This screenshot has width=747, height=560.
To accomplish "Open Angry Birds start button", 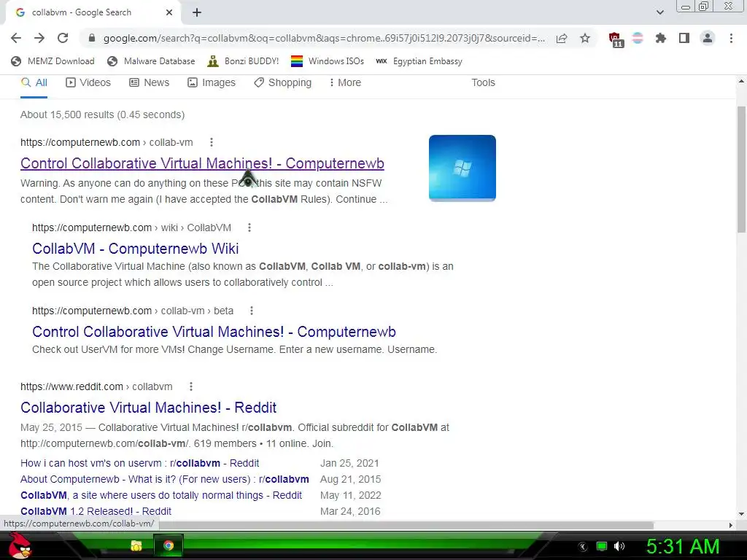I will click(x=20, y=545).
